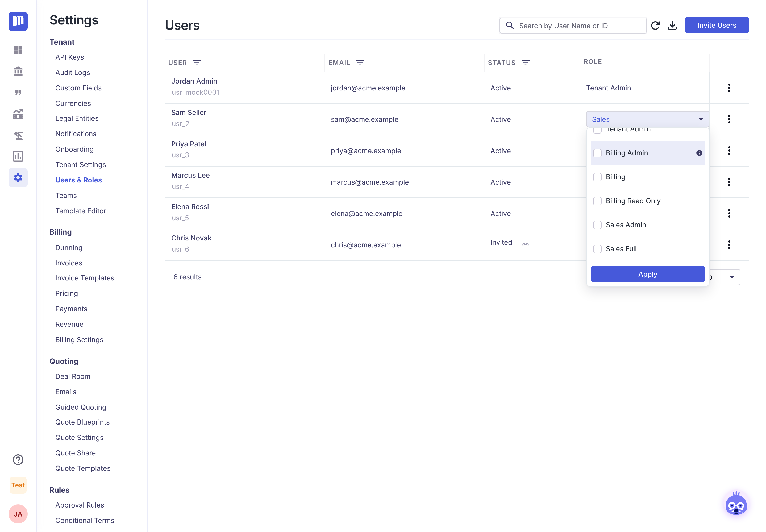The height and width of the screenshot is (532, 766).
Task: Check the Sales Admin role checkbox
Action: coord(597,225)
